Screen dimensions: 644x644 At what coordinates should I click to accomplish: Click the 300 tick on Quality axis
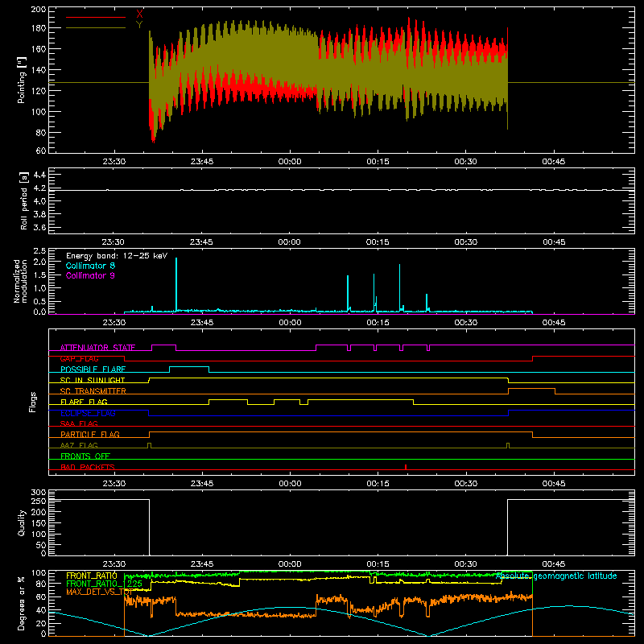[39, 492]
